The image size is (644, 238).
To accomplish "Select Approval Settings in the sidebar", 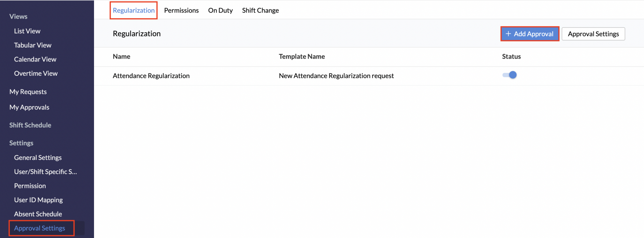I will point(40,228).
